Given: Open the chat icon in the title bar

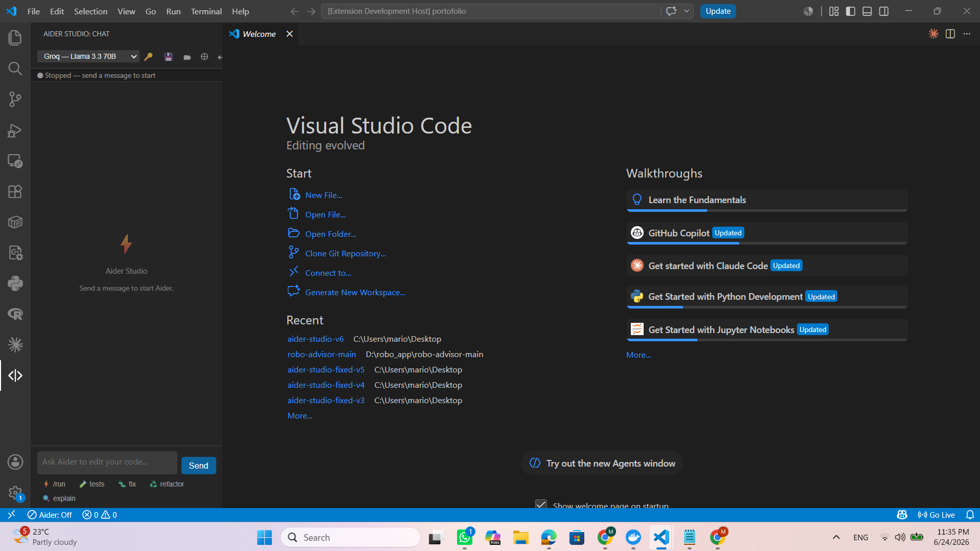Looking at the screenshot, I should click(x=671, y=11).
